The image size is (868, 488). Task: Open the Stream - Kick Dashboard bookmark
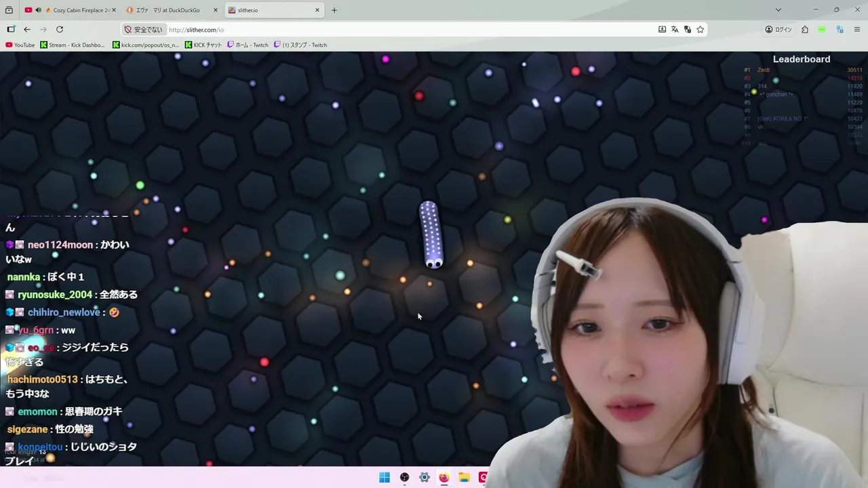point(73,45)
